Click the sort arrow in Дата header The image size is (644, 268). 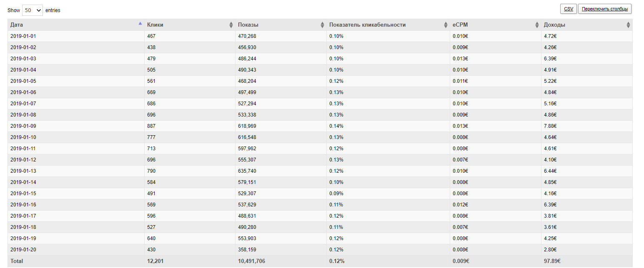140,24
